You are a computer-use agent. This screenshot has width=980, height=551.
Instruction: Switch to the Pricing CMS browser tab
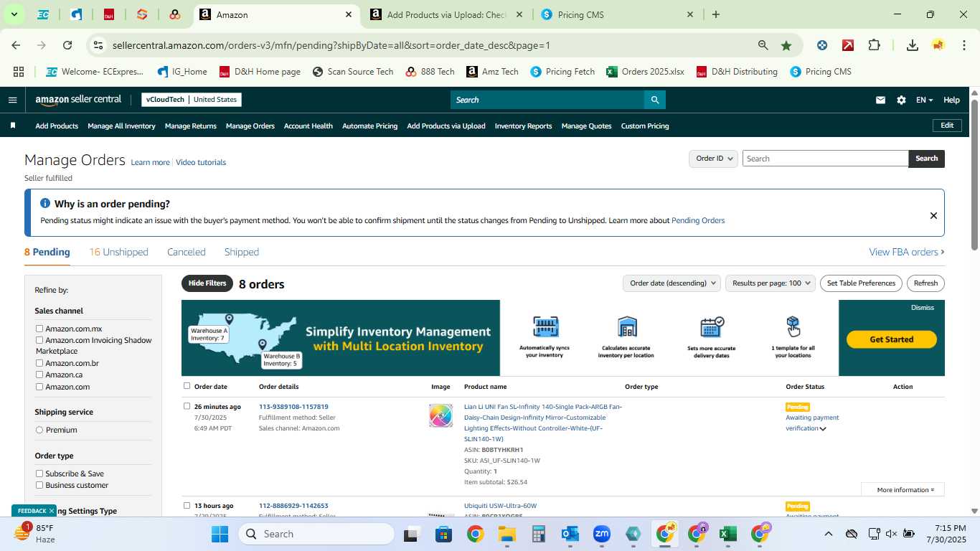point(618,14)
